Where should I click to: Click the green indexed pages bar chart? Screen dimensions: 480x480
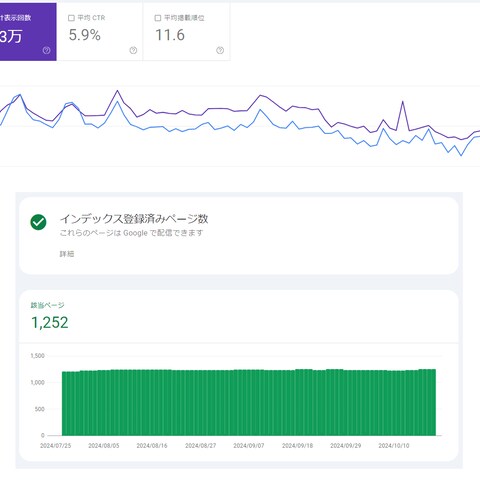(249, 402)
